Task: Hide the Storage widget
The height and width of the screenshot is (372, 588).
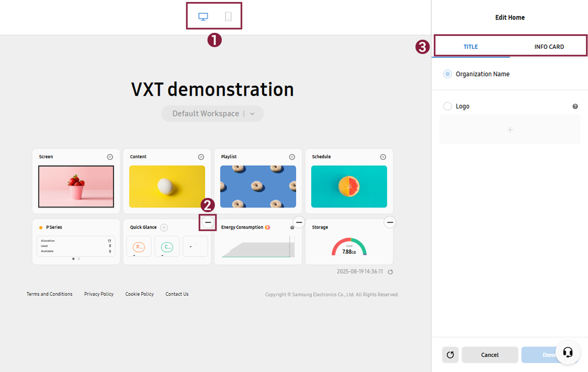Action: point(390,222)
